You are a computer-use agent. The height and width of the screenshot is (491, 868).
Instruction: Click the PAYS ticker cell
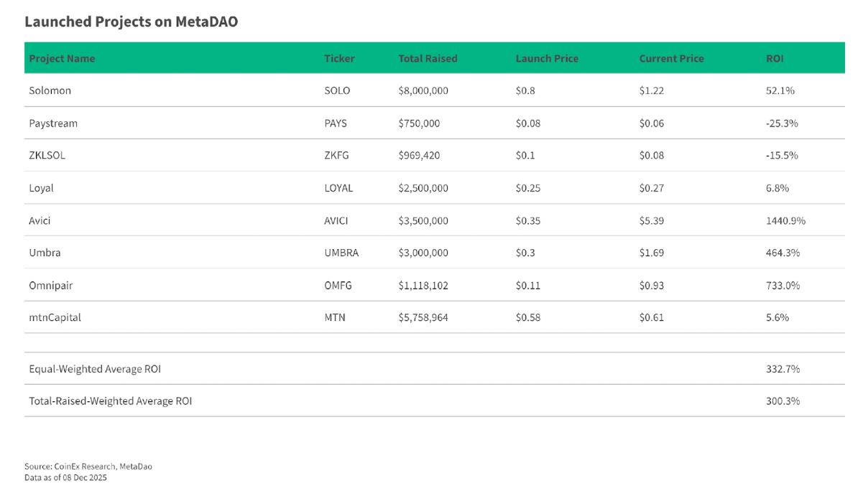336,123
